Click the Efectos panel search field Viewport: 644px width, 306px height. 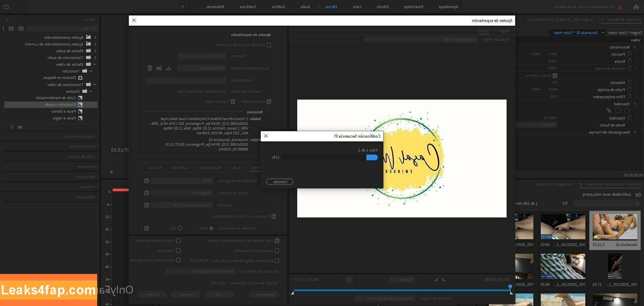[x=62, y=29]
